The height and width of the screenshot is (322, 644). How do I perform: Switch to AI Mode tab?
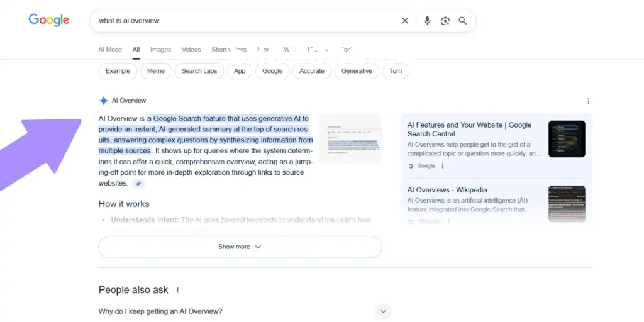(110, 50)
